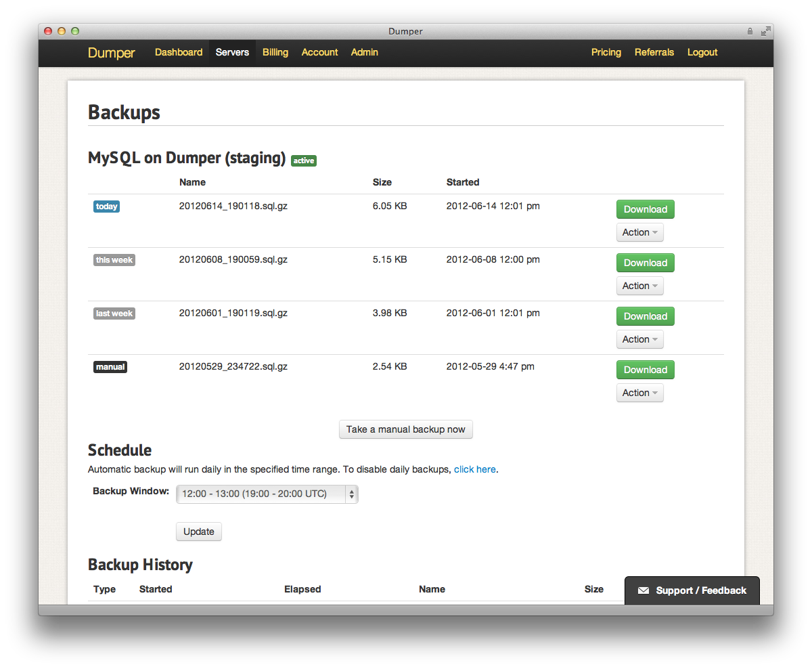Click the blue today badge
This screenshot has height=669, width=812.
click(106, 207)
